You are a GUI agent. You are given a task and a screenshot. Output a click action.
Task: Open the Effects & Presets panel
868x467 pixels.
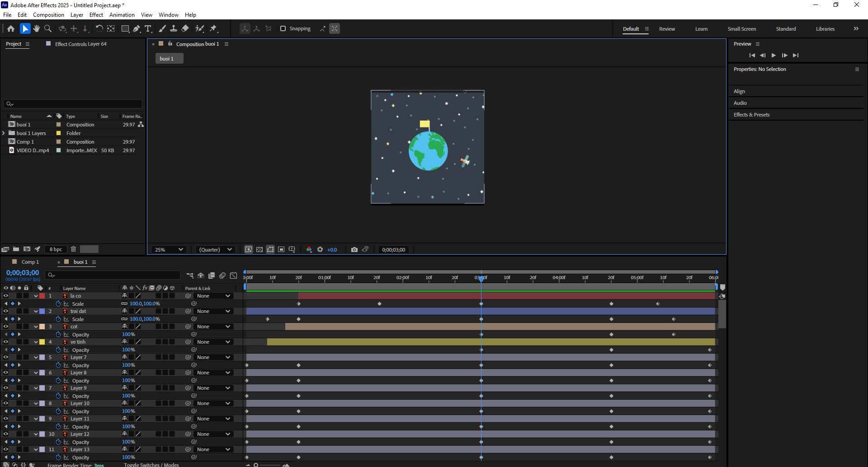[x=751, y=115]
